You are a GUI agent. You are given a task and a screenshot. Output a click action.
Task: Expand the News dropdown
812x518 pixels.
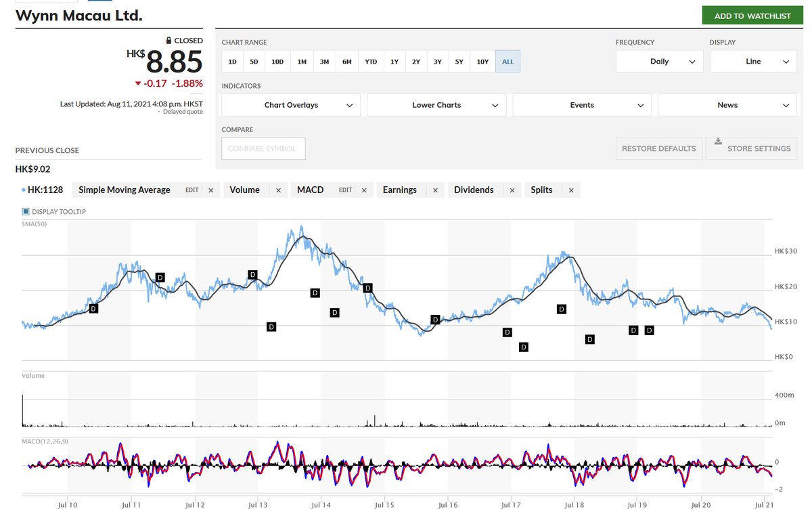[x=727, y=105]
